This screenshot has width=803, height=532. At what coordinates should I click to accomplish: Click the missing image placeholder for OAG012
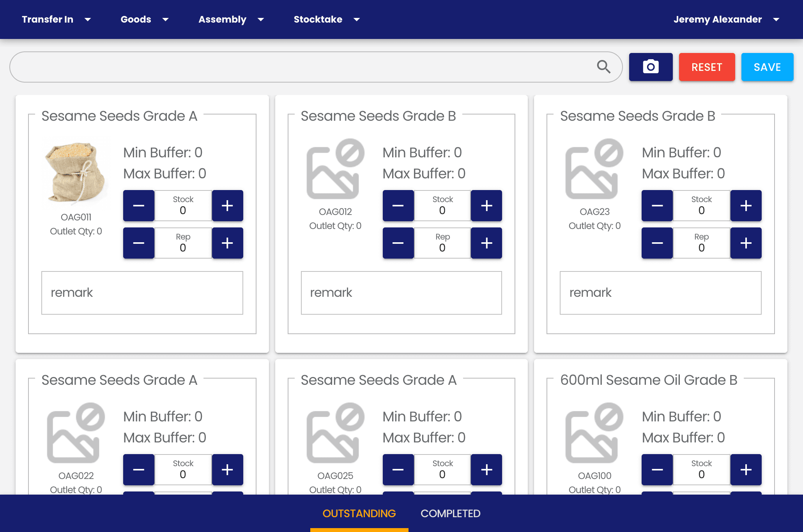[335, 169]
